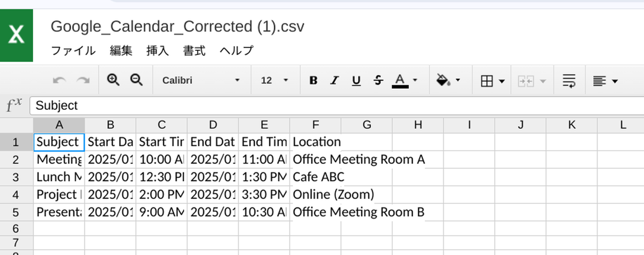Click the undo arrow icon
The width and height of the screenshot is (644, 255).
59,81
